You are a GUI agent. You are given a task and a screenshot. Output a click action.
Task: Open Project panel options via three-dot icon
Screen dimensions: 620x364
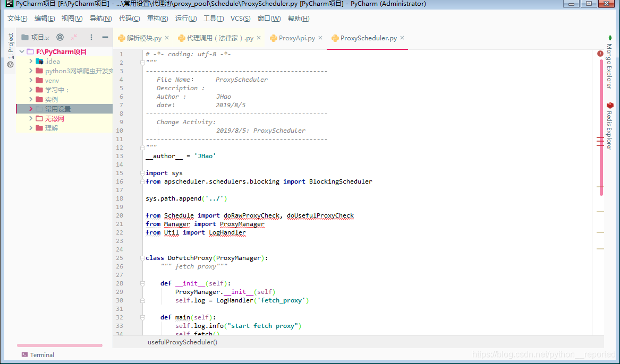[x=91, y=37]
